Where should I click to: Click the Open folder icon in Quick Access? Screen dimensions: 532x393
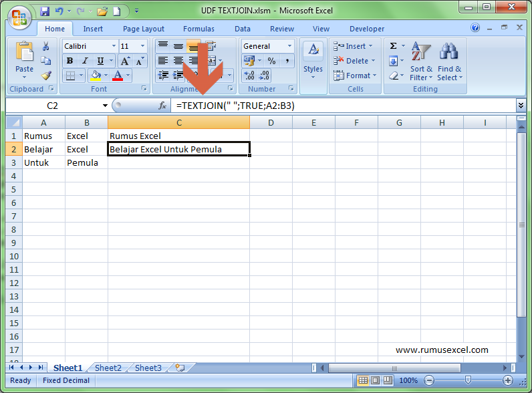pos(102,11)
